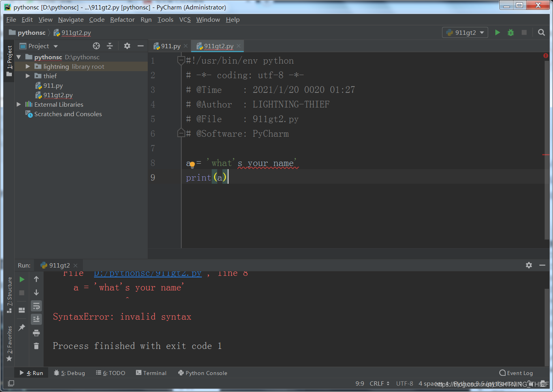The width and height of the screenshot is (553, 392).
Task: Place cursor in print(a) line
Action: (x=207, y=177)
